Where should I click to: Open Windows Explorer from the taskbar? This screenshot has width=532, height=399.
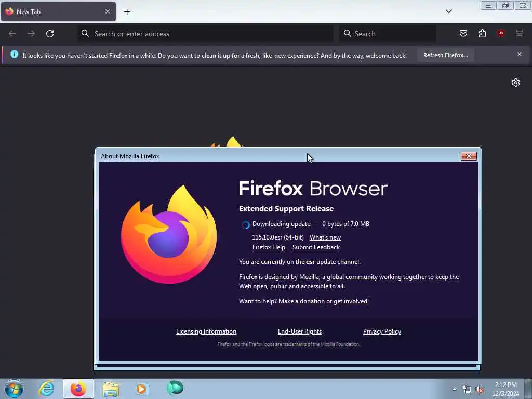click(111, 389)
